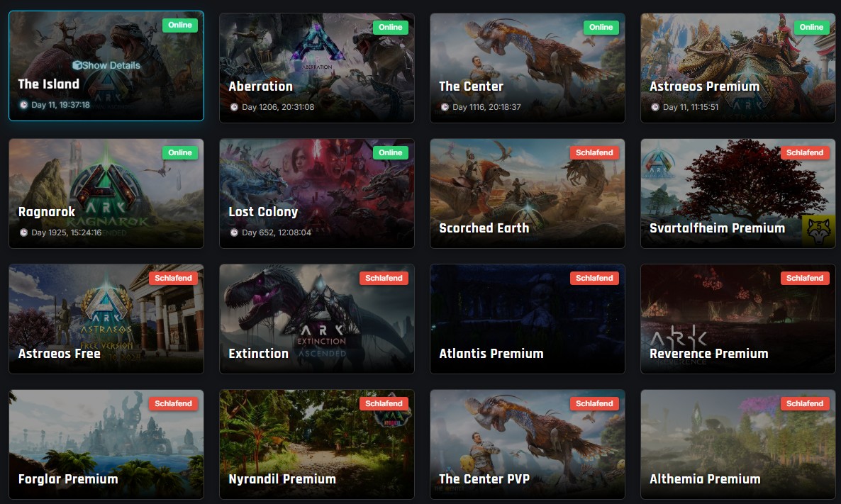Screen dimensions: 841x504
Task: Click the Show Details cube icon
Action: click(77, 65)
